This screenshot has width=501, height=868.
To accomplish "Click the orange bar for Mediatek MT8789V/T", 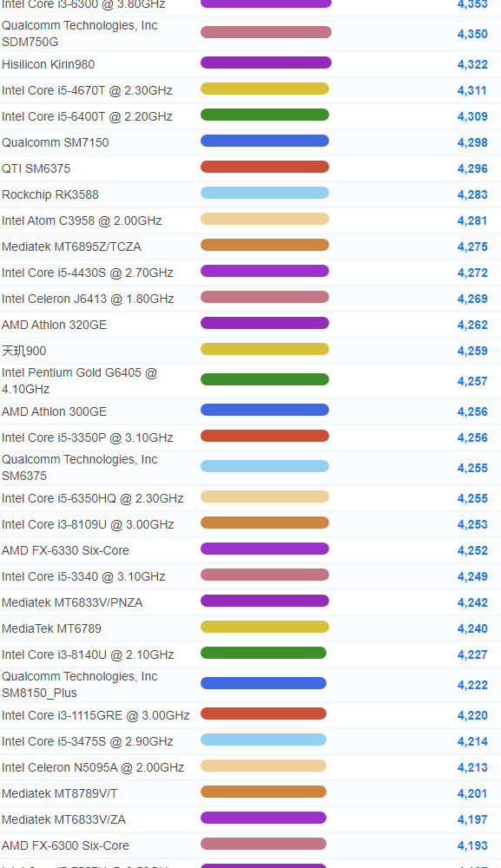I will 263,792.
